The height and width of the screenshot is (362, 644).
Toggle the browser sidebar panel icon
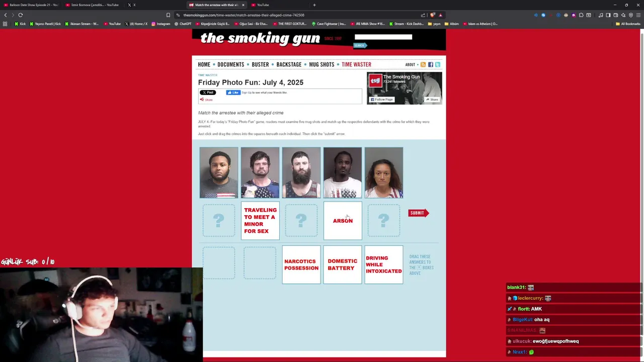[x=608, y=15]
